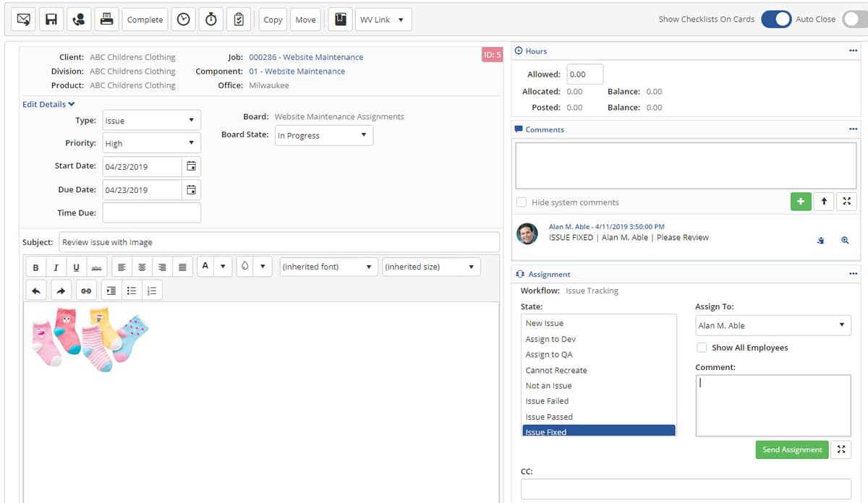Open job link 000286 - Website Maintenance
Image resolution: width=868 pixels, height=503 pixels.
coord(306,57)
